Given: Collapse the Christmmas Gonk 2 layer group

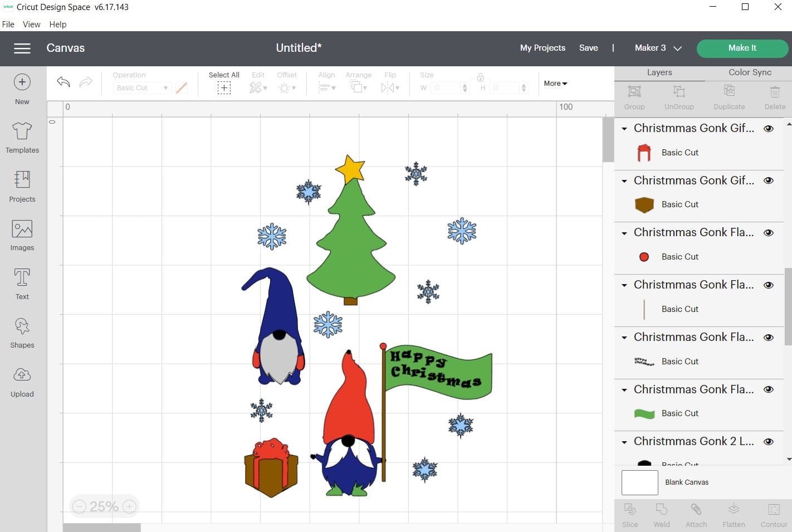Looking at the screenshot, I should (624, 442).
